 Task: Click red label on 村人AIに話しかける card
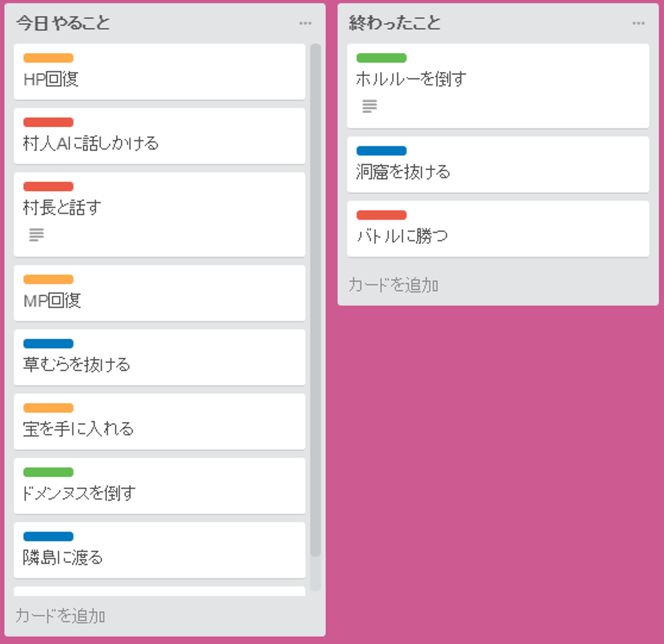tap(48, 122)
